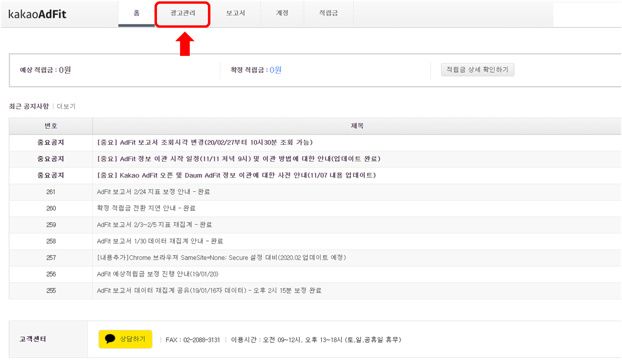Viewport: 622px width, 364px height.
Task: Click the 최근 공지사항 heading
Action: pos(29,106)
